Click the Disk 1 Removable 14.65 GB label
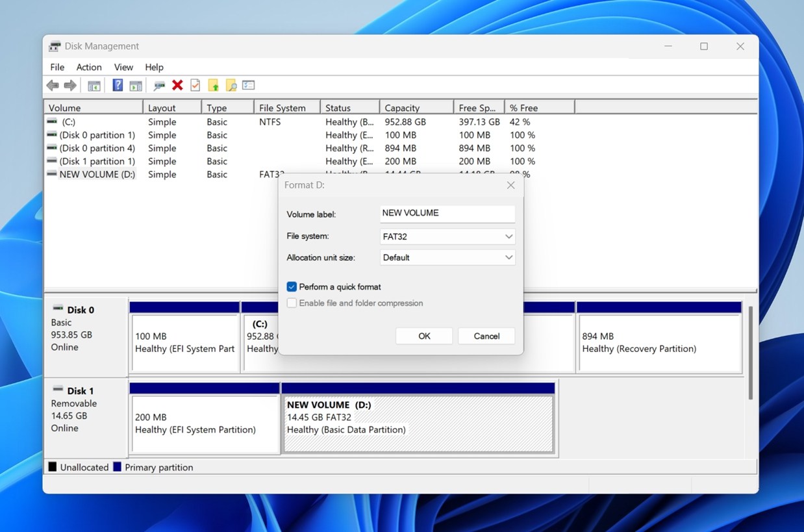804x532 pixels. point(86,417)
